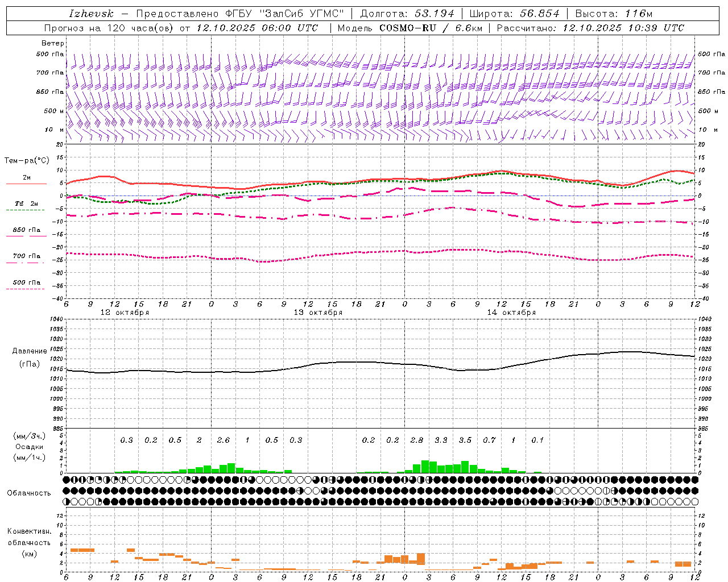
Task: Click the '3.5' three-hour precipitation value
Action: coord(465,440)
